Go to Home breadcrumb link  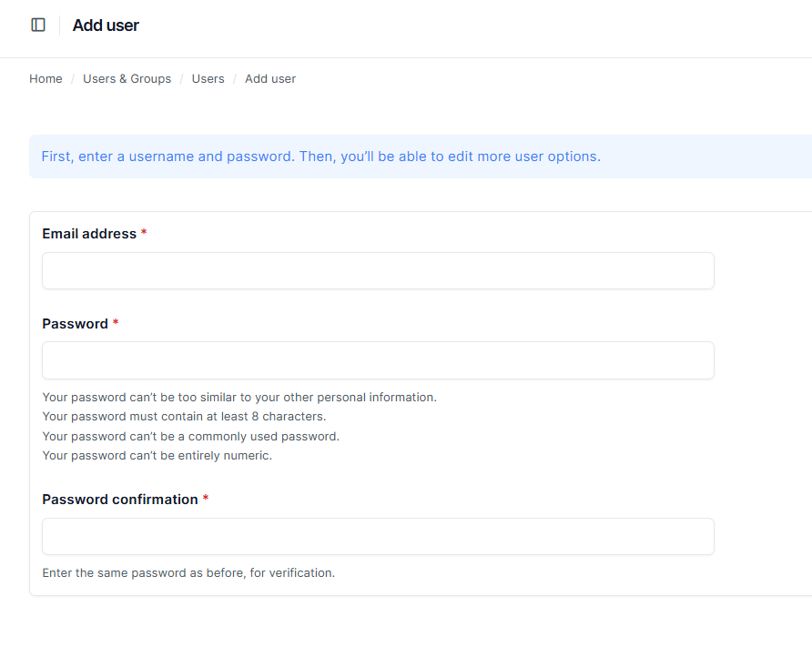click(46, 79)
